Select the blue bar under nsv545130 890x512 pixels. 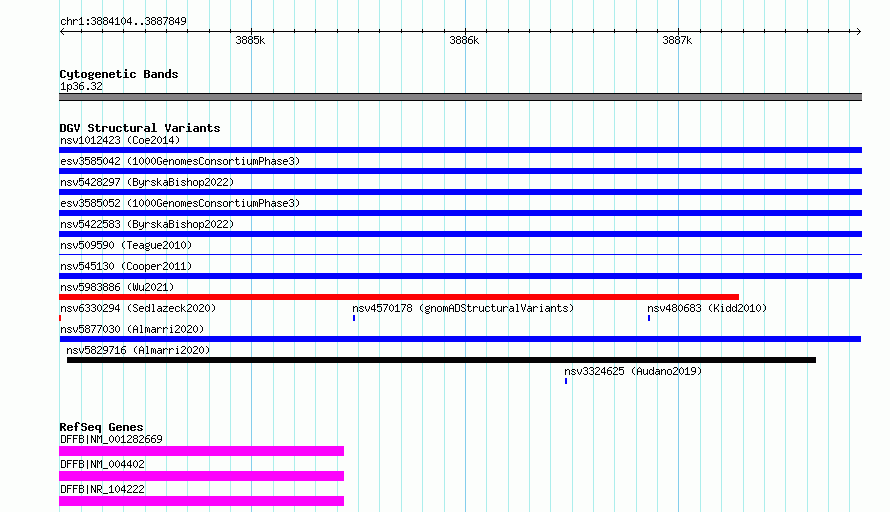click(460, 276)
